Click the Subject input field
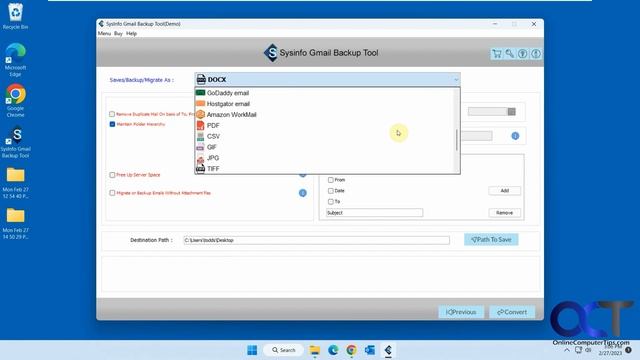The image size is (640, 360). (374, 213)
